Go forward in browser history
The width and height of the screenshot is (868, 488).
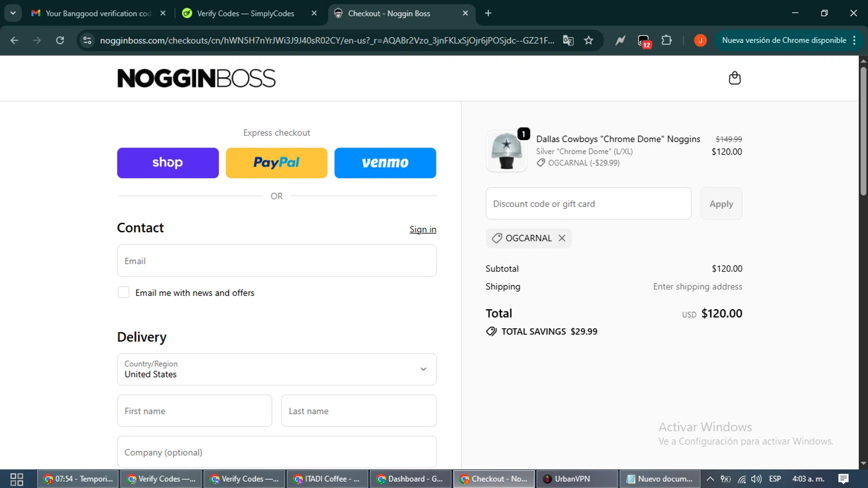[x=37, y=41]
